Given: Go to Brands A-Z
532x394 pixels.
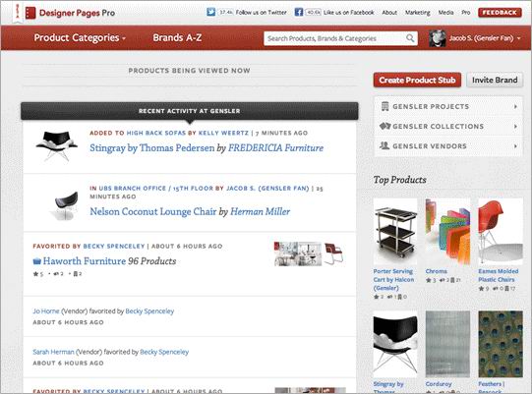Looking at the screenshot, I should (177, 37).
